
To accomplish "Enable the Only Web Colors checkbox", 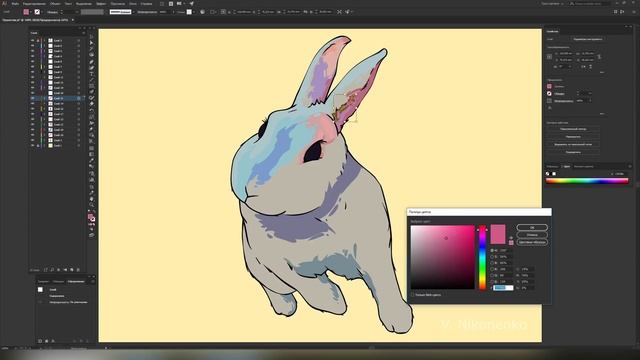I will point(412,295).
